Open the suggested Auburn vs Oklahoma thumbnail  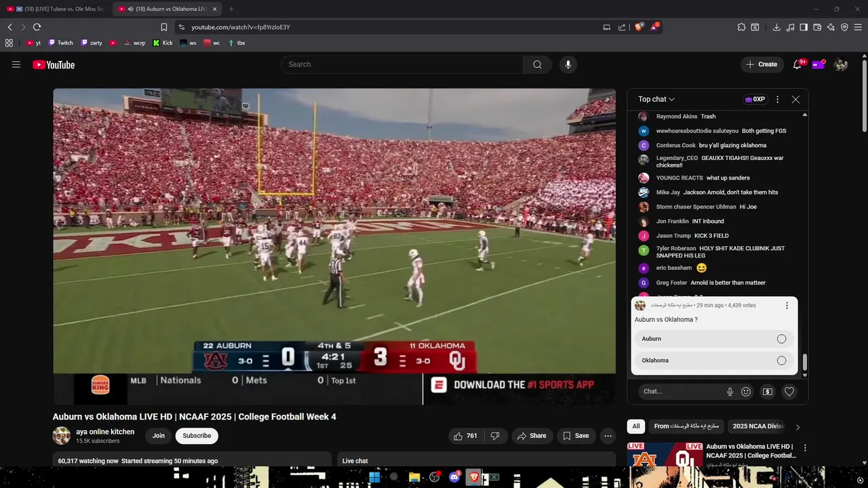coord(665,455)
